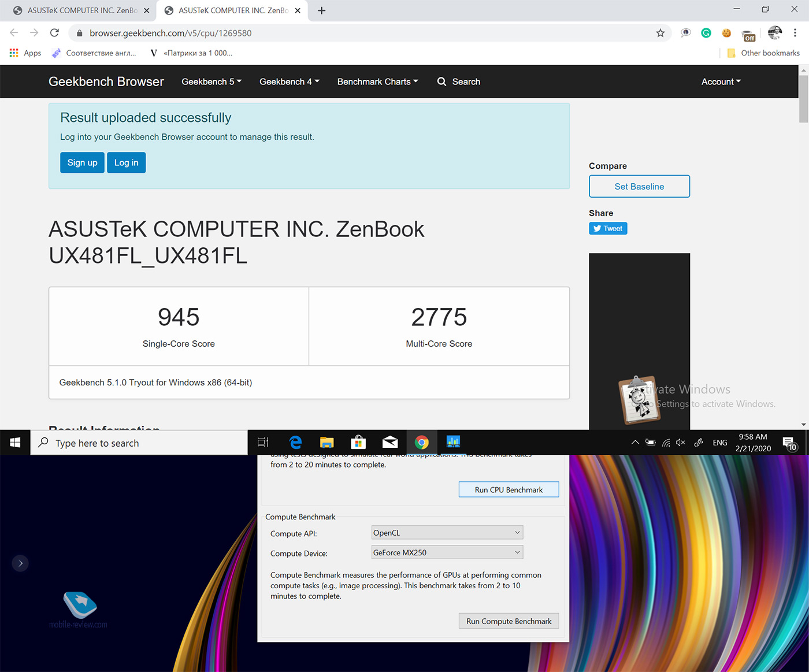This screenshot has height=672, width=809.
Task: Open the Compute API dropdown showing OpenCL
Action: [x=447, y=533]
